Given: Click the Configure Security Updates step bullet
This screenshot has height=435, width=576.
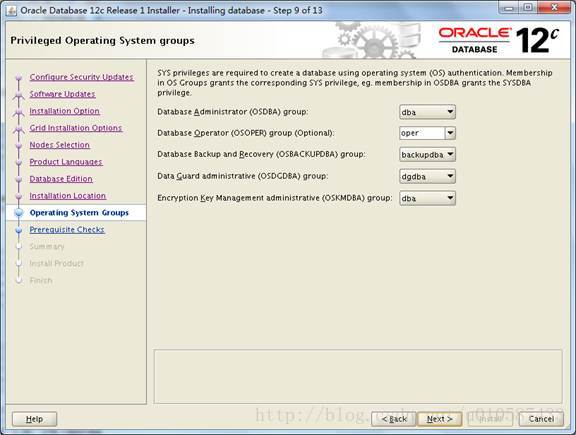Looking at the screenshot, I should [19, 78].
